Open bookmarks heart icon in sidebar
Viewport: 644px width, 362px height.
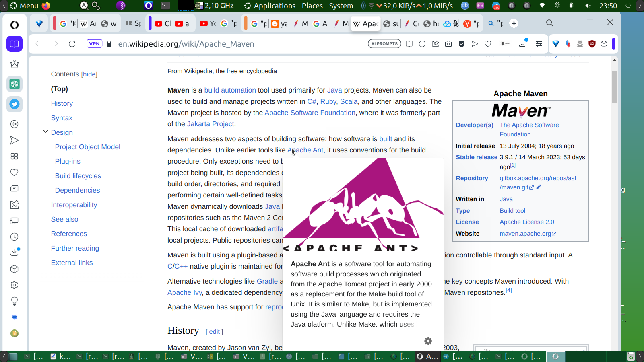pyautogui.click(x=14, y=172)
